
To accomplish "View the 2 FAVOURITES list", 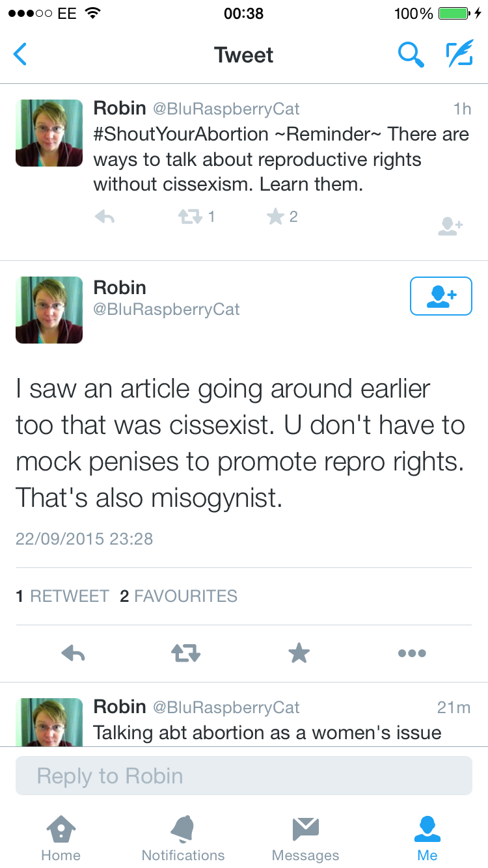I will tap(178, 596).
